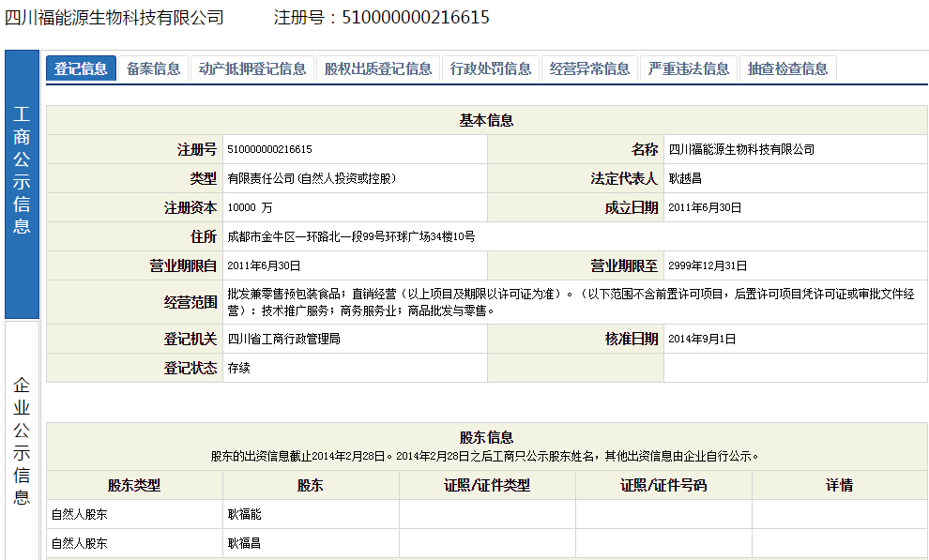The width and height of the screenshot is (929, 560).
Task: Open the 备案信息 tab
Action: click(x=153, y=68)
